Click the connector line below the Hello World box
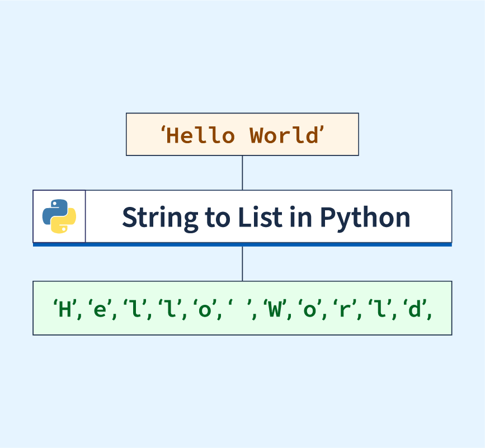Image resolution: width=485 pixels, height=448 pixels. tap(242, 172)
